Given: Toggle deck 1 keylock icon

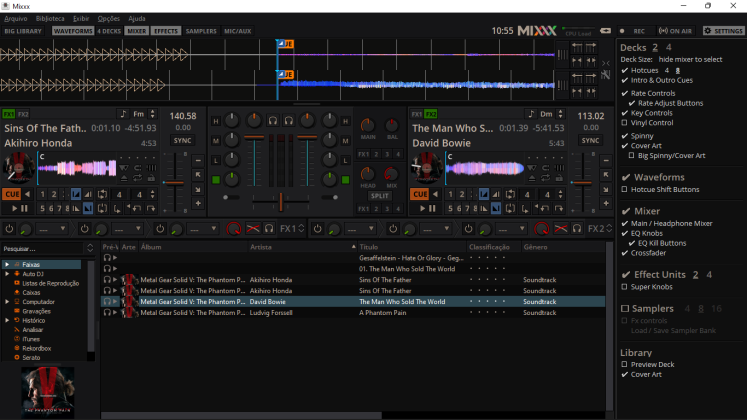Looking at the screenshot, I should [151, 178].
